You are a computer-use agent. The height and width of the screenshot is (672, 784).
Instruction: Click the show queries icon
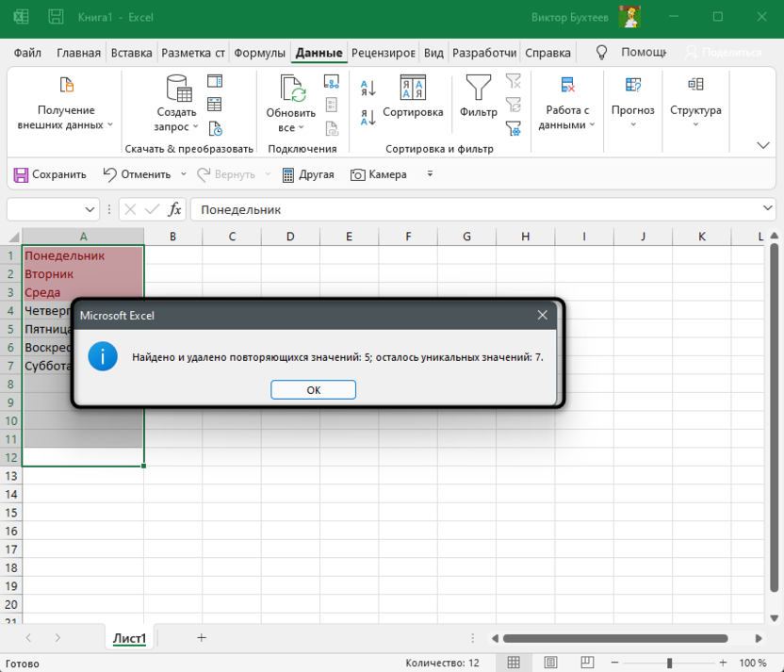215,81
